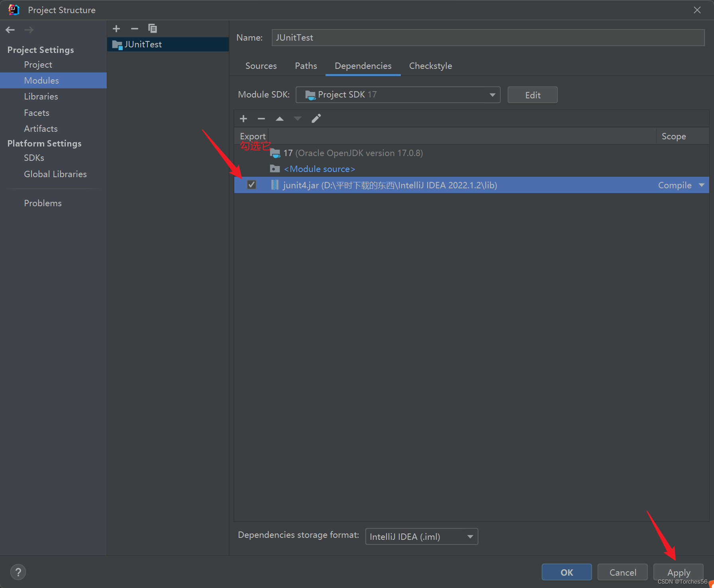Open the Module SDK dropdown
The image size is (714, 588).
(398, 95)
